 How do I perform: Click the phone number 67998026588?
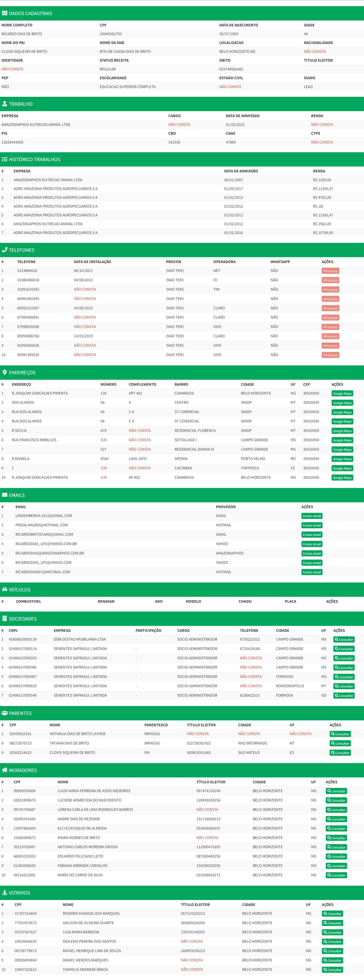coord(28,327)
